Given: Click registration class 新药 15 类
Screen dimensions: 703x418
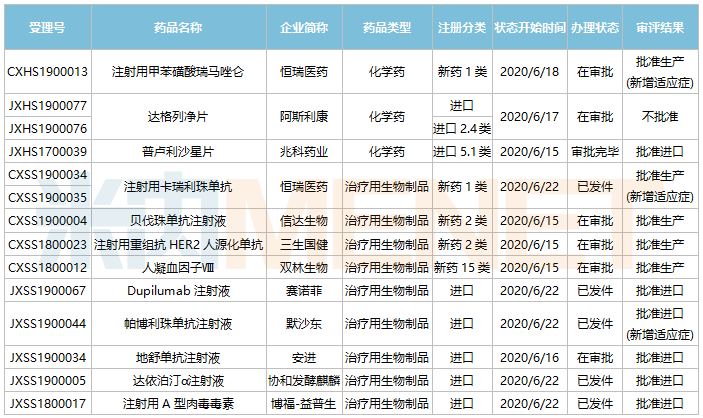Looking at the screenshot, I should 462,268.
